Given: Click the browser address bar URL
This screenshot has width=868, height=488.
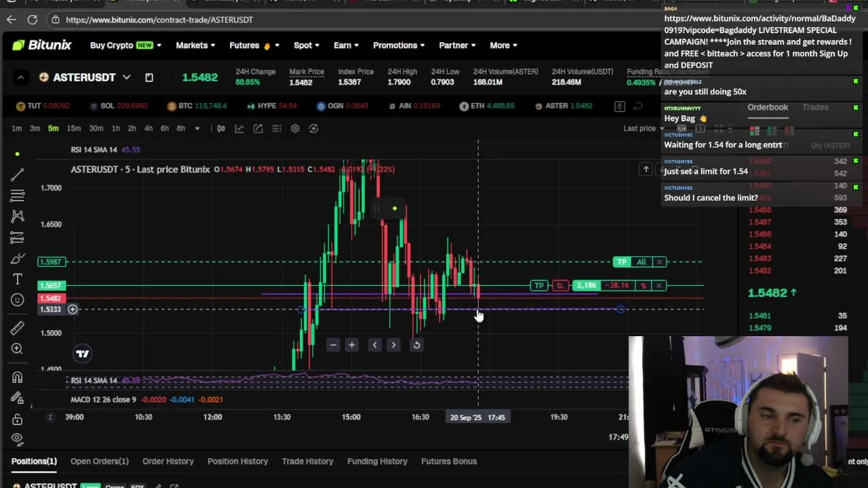Looking at the screenshot, I should tap(159, 20).
